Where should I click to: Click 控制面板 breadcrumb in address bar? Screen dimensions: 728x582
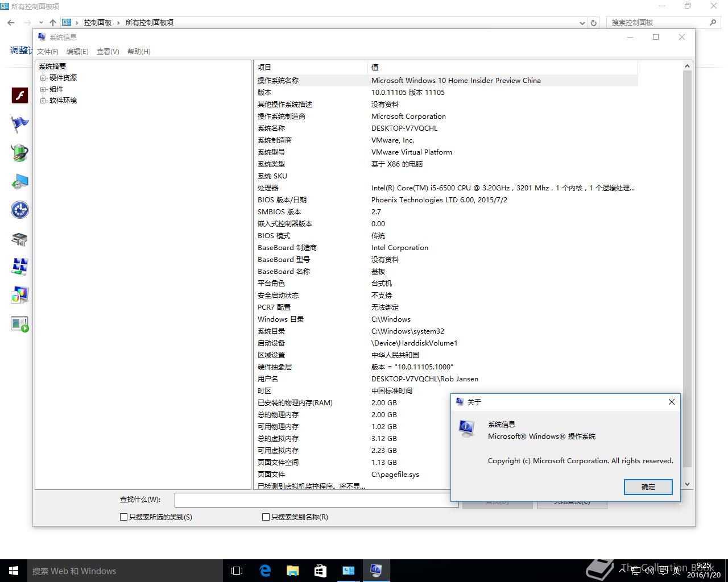[98, 23]
